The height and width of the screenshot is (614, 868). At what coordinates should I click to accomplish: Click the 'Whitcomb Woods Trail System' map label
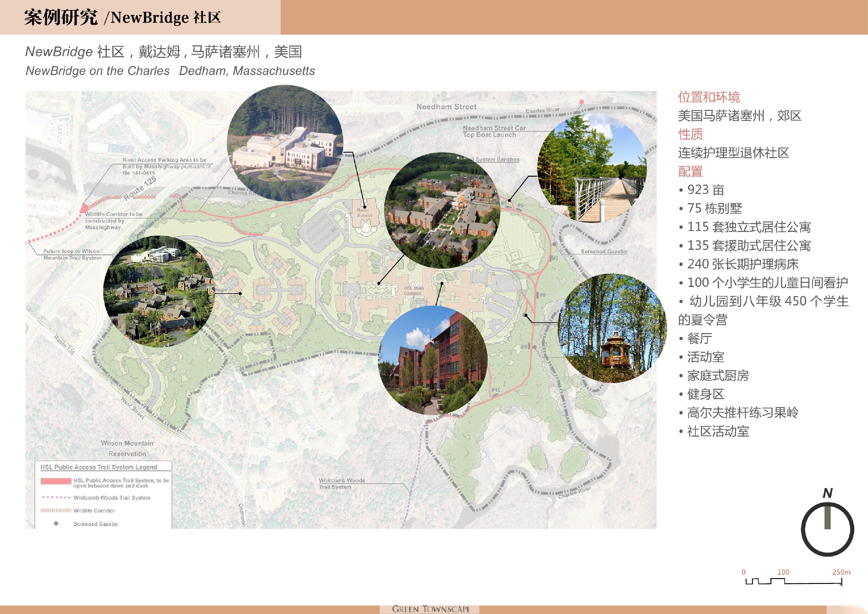click(342, 483)
